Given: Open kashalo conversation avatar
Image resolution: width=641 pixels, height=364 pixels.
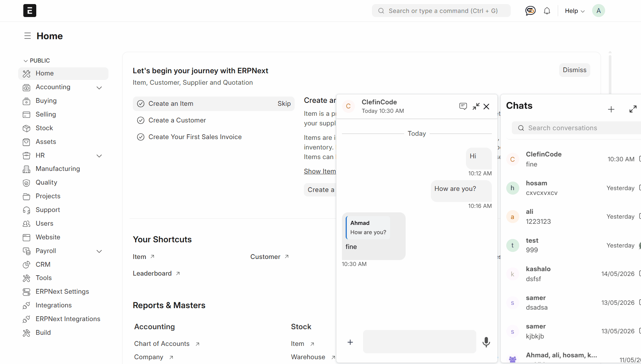Looking at the screenshot, I should [x=513, y=274].
